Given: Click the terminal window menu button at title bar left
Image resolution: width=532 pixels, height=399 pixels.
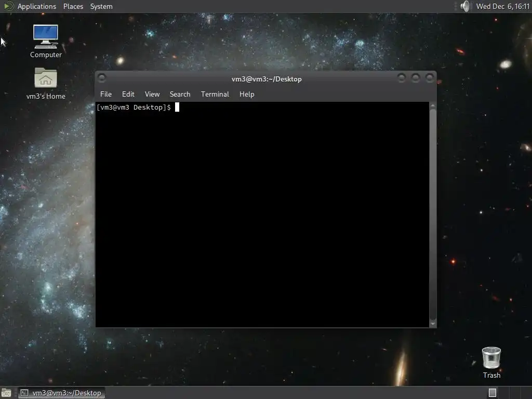Looking at the screenshot, I should click(101, 78).
